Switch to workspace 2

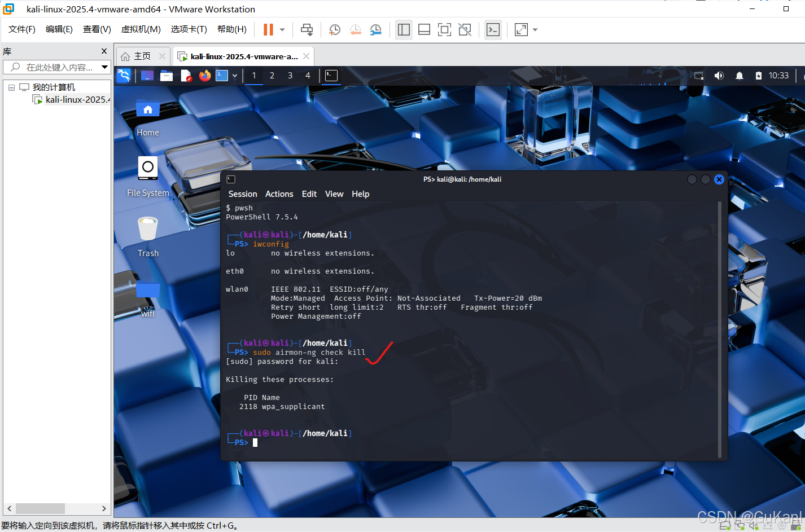[x=272, y=76]
